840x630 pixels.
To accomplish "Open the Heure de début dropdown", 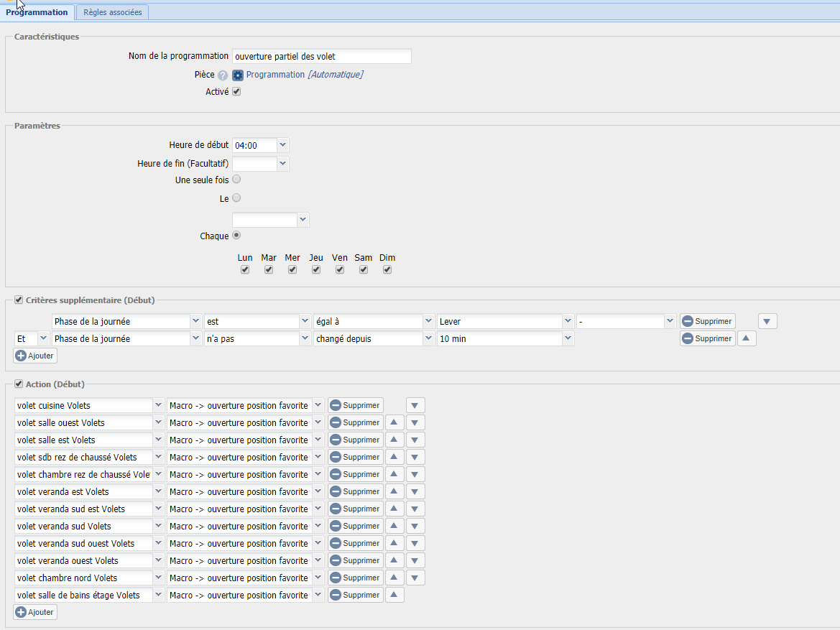I will pyautogui.click(x=283, y=145).
